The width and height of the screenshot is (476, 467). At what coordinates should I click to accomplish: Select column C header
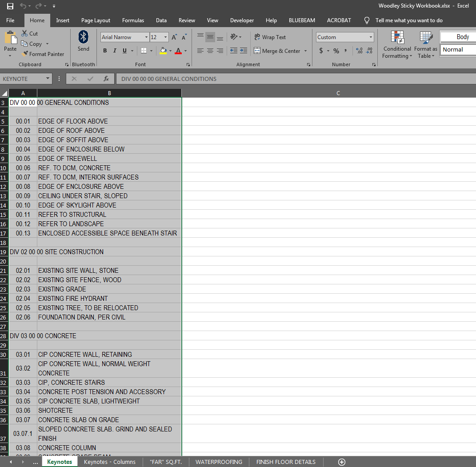click(x=338, y=93)
